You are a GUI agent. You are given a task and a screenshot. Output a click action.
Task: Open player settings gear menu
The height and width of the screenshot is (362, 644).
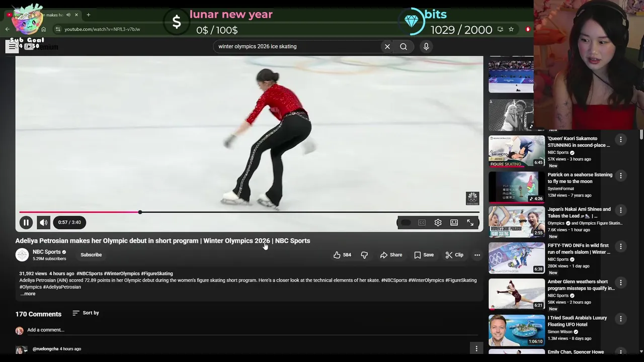coord(438,223)
